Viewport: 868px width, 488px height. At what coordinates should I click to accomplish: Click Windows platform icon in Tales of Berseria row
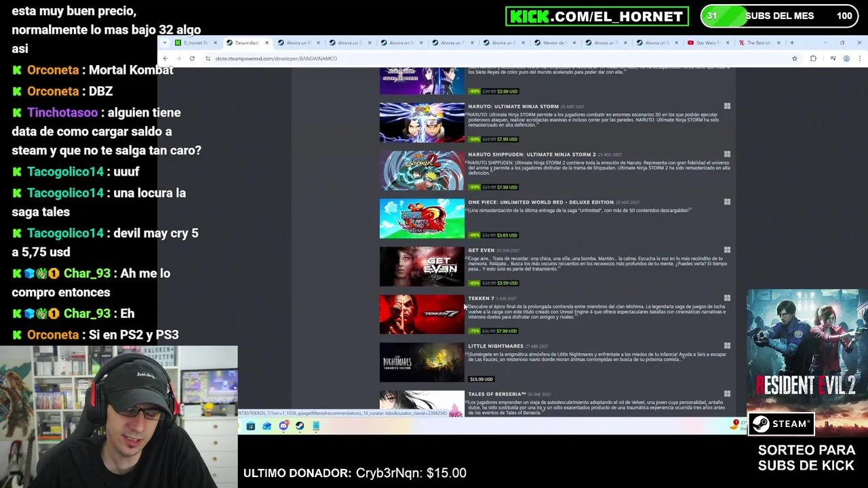(727, 394)
